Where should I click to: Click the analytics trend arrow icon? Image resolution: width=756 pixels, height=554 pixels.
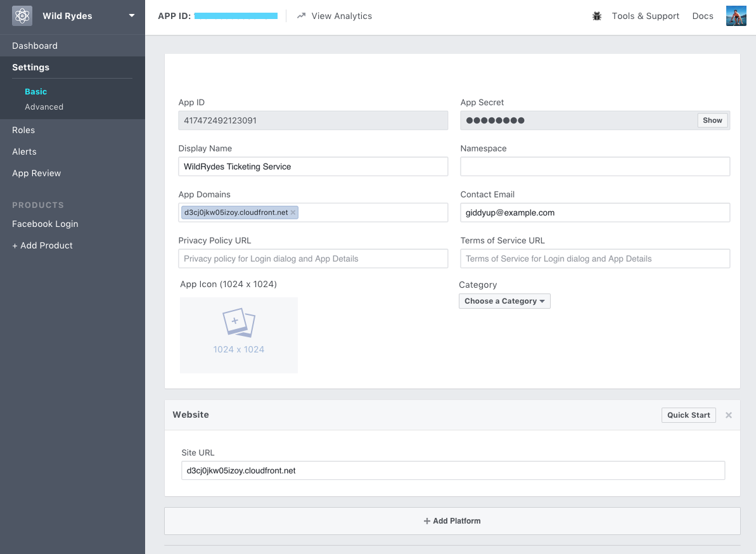click(x=302, y=16)
